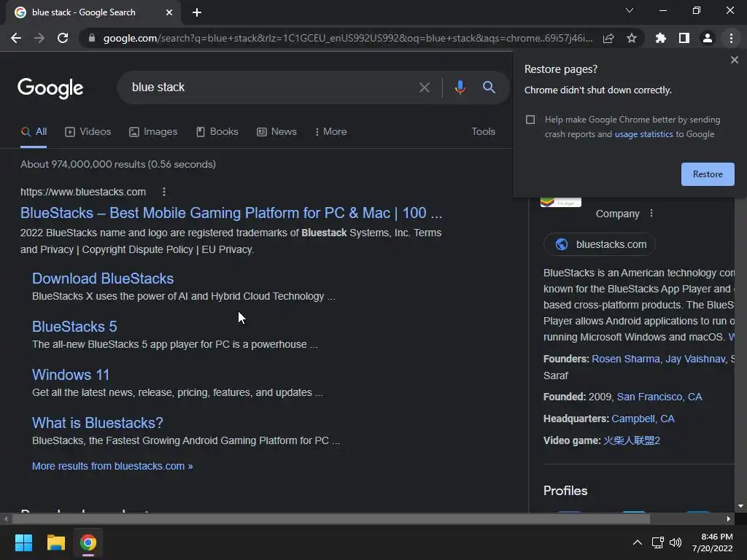This screenshot has width=747, height=560.
Task: Open BlueStacks 5 sitelink
Action: 74,327
